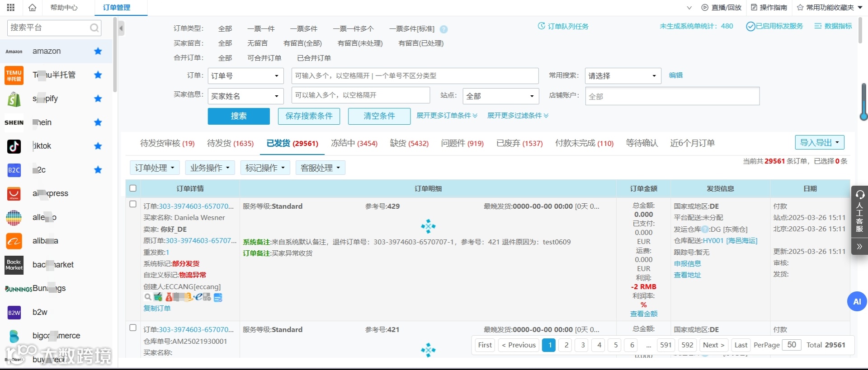The image size is (868, 370).
Task: Open the 客服处理 dropdown menu
Action: (x=320, y=168)
